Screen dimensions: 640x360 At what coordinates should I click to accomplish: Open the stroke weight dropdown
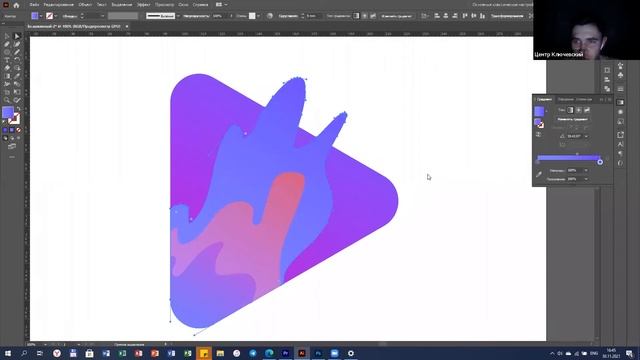[x=102, y=16]
